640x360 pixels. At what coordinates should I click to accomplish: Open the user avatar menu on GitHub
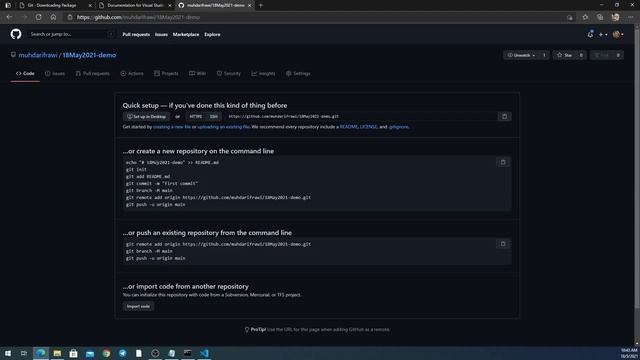pyautogui.click(x=618, y=35)
